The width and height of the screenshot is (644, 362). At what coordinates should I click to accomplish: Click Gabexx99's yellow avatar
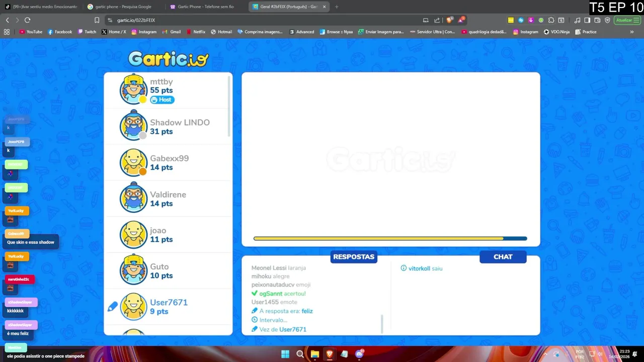133,162
